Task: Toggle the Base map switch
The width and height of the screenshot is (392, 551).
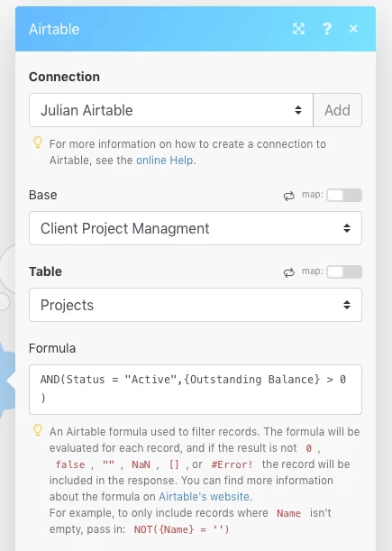Action: pyautogui.click(x=344, y=195)
